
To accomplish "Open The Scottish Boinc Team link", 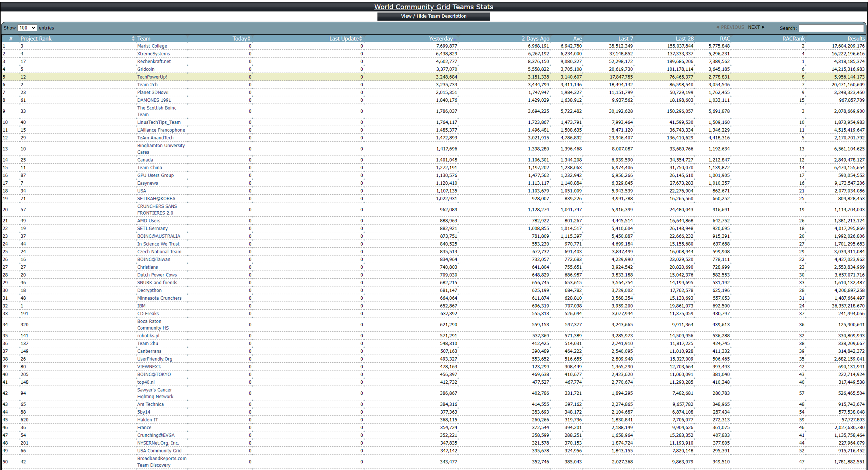I will pos(157,111).
